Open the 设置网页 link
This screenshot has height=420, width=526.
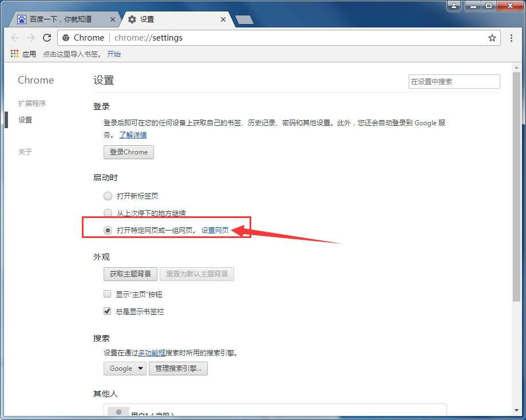point(215,230)
